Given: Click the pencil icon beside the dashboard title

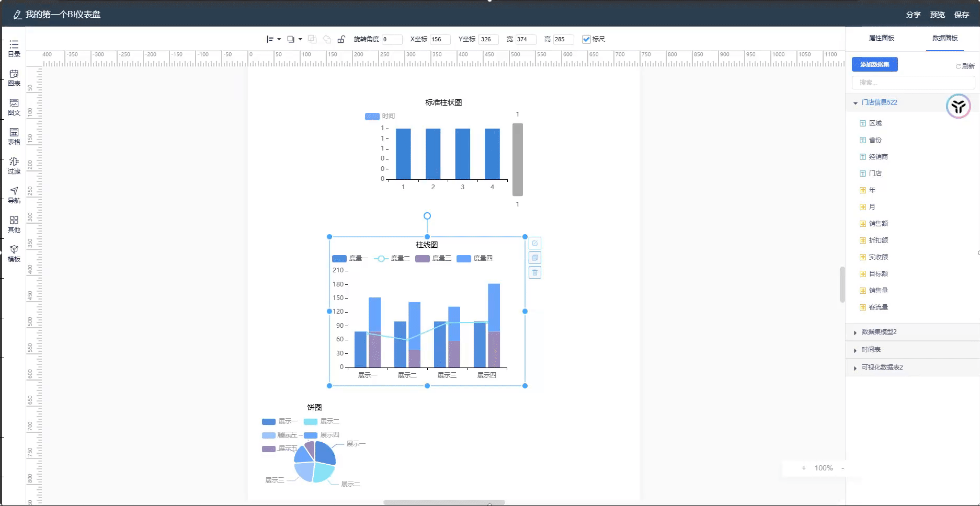Looking at the screenshot, I should [17, 15].
